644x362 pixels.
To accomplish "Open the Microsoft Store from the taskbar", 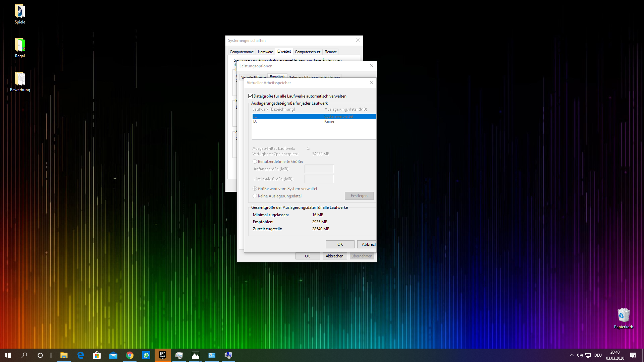I will point(97,355).
